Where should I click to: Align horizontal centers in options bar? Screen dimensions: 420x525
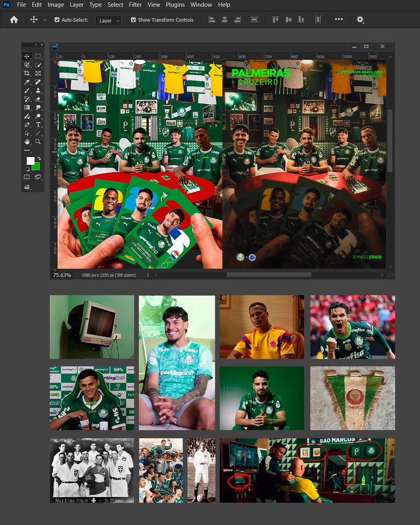point(225,20)
